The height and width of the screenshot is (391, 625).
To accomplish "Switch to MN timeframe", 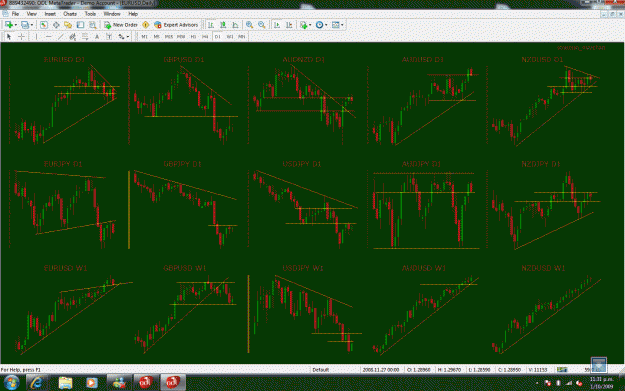I will coord(242,37).
